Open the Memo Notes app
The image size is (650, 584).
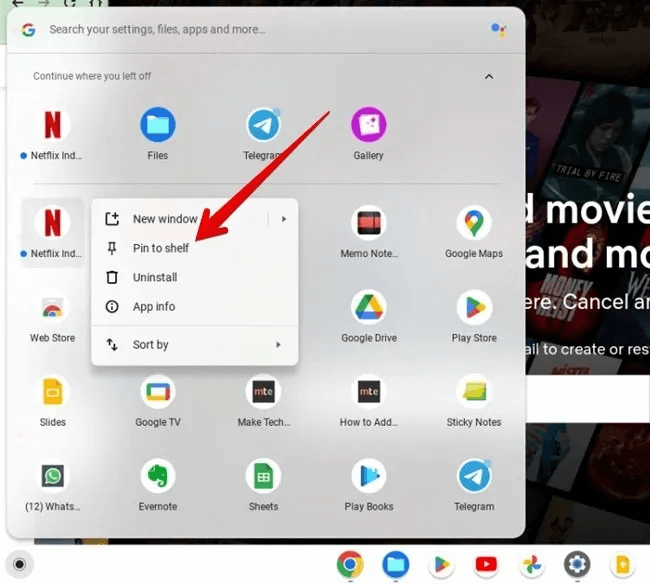click(369, 232)
